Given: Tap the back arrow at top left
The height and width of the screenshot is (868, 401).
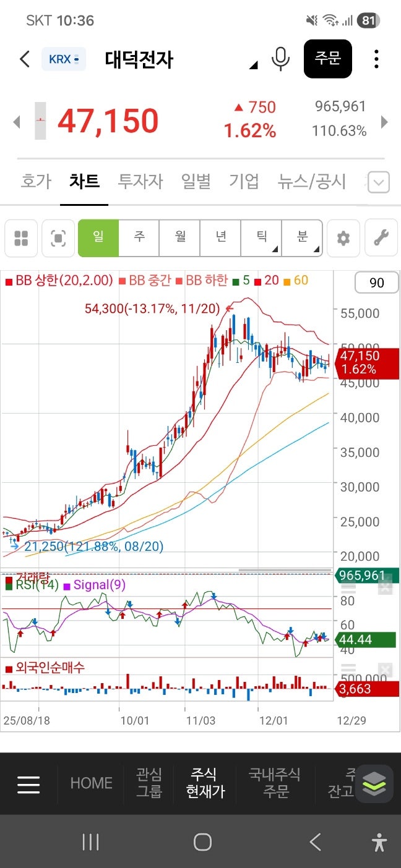Looking at the screenshot, I should click(x=25, y=59).
